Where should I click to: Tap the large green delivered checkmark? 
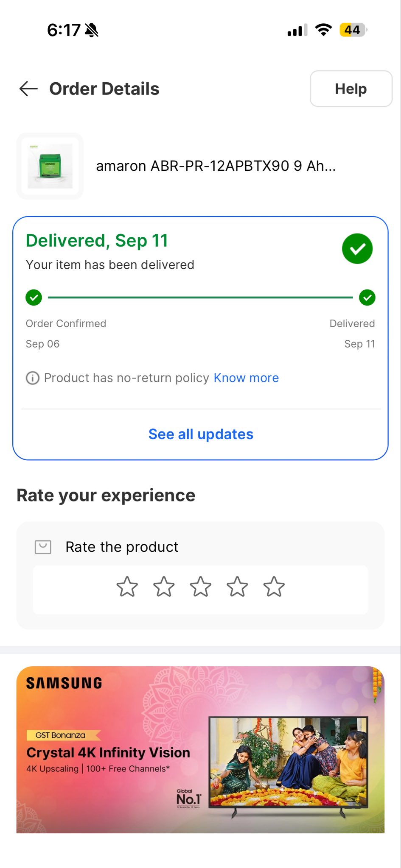(x=357, y=249)
